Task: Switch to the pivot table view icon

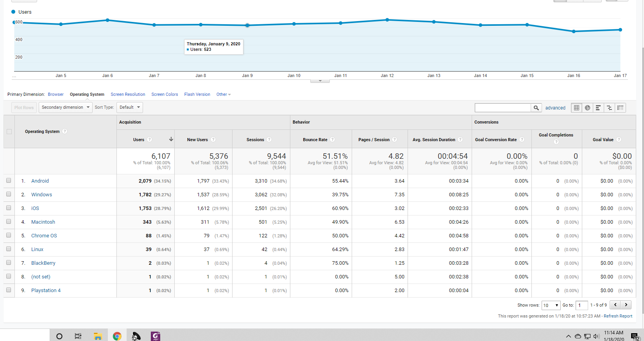Action: [620, 108]
